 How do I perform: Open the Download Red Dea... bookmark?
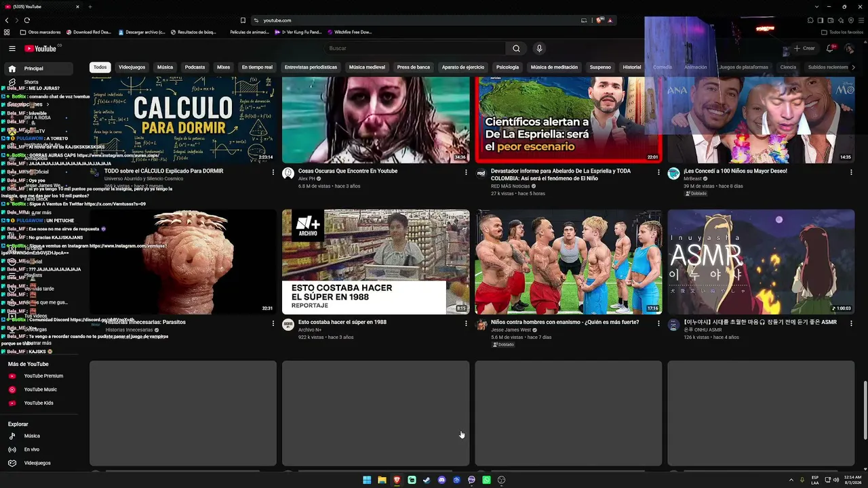click(88, 32)
